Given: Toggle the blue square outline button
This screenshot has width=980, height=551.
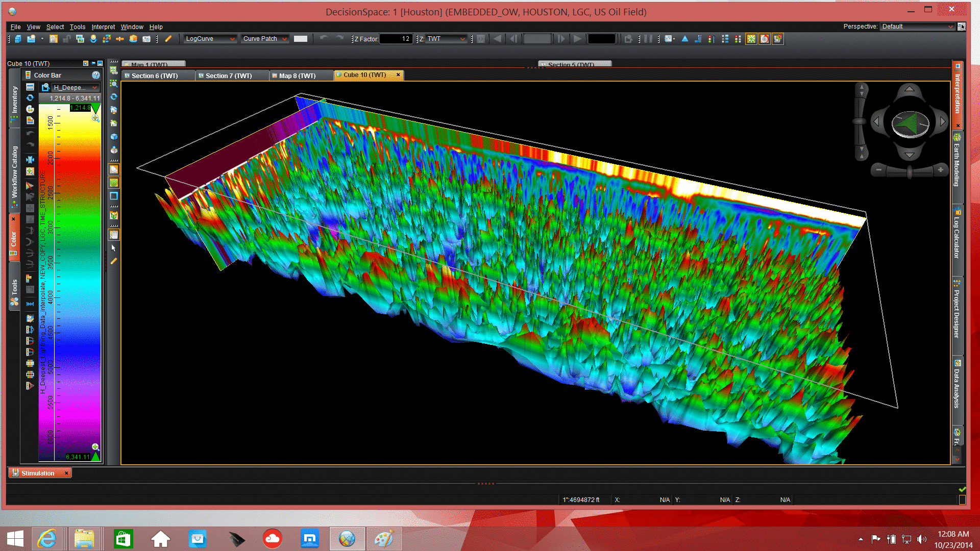Looking at the screenshot, I should coord(114,196).
